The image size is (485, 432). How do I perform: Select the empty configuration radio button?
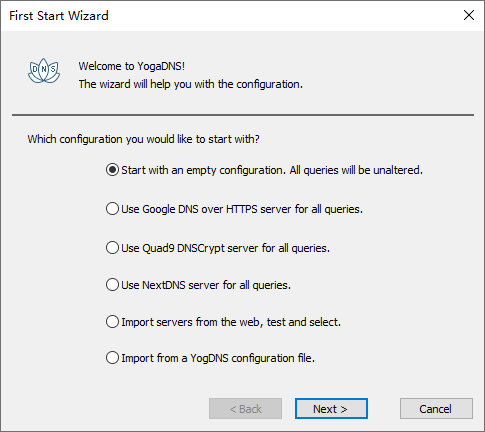[x=112, y=170]
